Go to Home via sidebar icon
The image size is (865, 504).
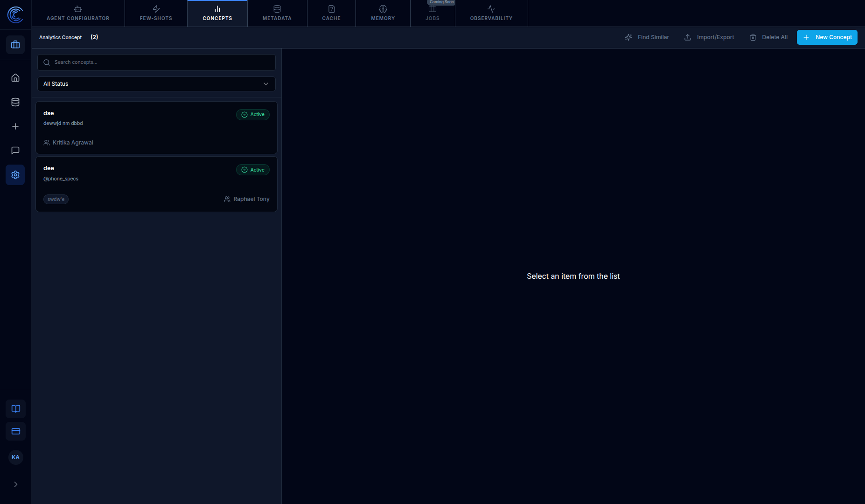tap(15, 78)
